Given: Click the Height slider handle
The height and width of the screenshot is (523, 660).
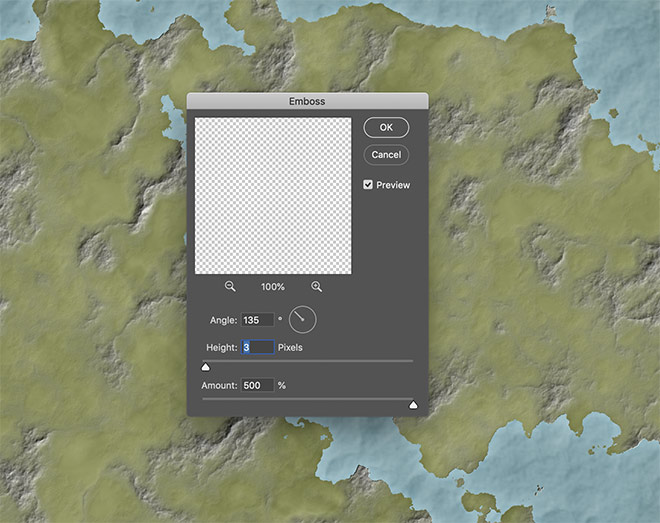Looking at the screenshot, I should pyautogui.click(x=206, y=367).
